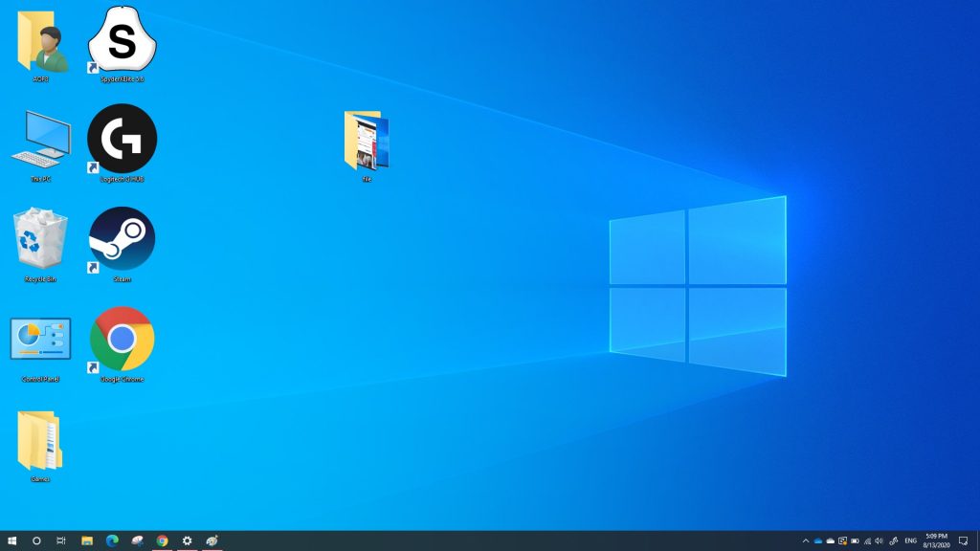Image resolution: width=980 pixels, height=551 pixels.
Task: Check the battery status icon
Action: tap(855, 541)
